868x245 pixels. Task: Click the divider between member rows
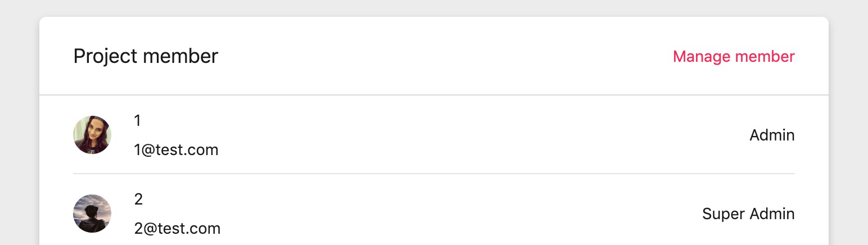pyautogui.click(x=434, y=174)
